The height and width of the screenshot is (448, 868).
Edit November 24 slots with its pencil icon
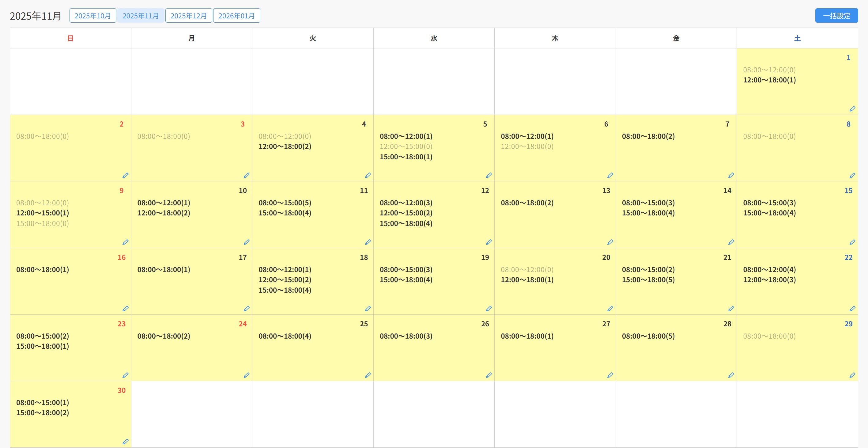246,375
